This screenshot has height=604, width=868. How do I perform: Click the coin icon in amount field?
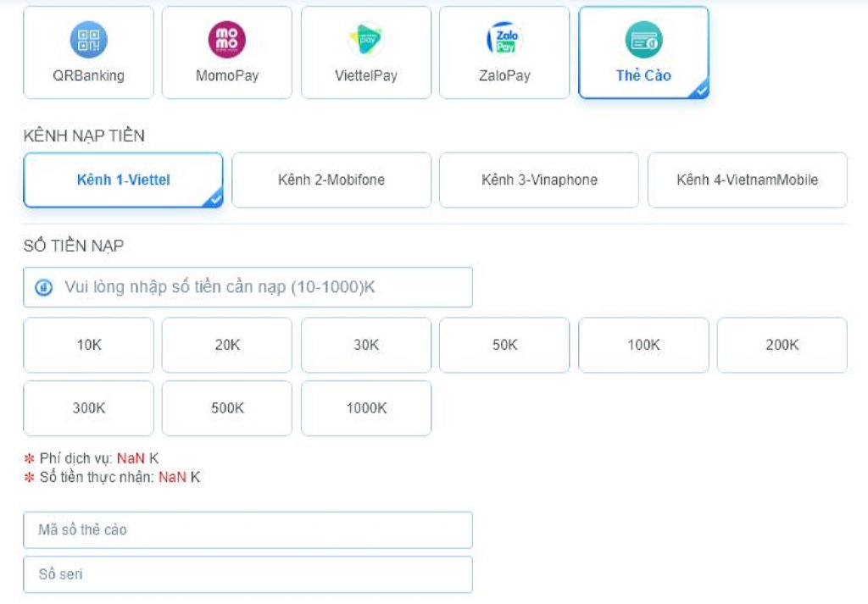click(x=43, y=288)
